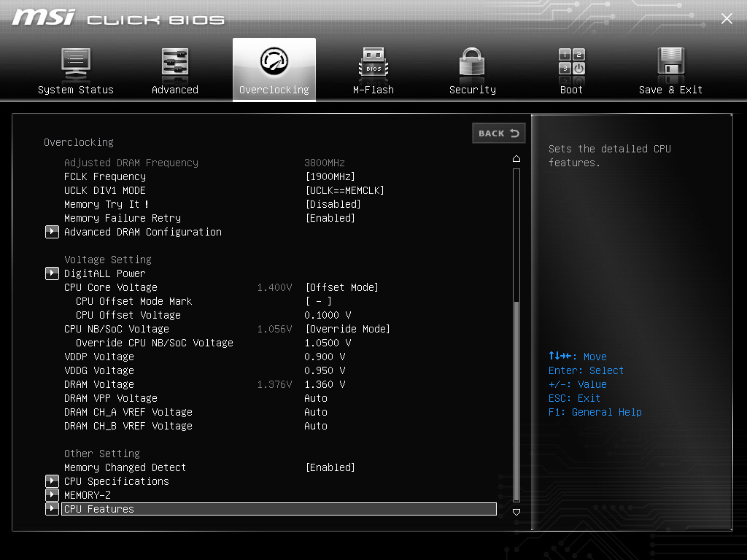Change FCLK Frequency [1900MHz] value
747x560 pixels.
330,176
